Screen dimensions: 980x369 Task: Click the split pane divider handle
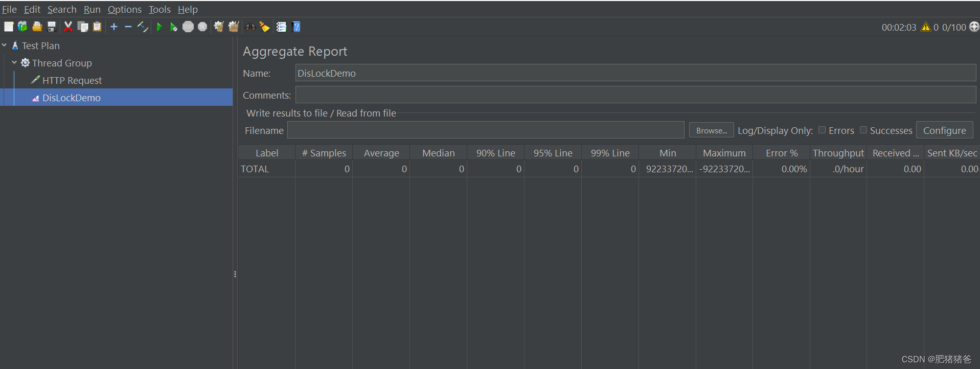tap(235, 274)
